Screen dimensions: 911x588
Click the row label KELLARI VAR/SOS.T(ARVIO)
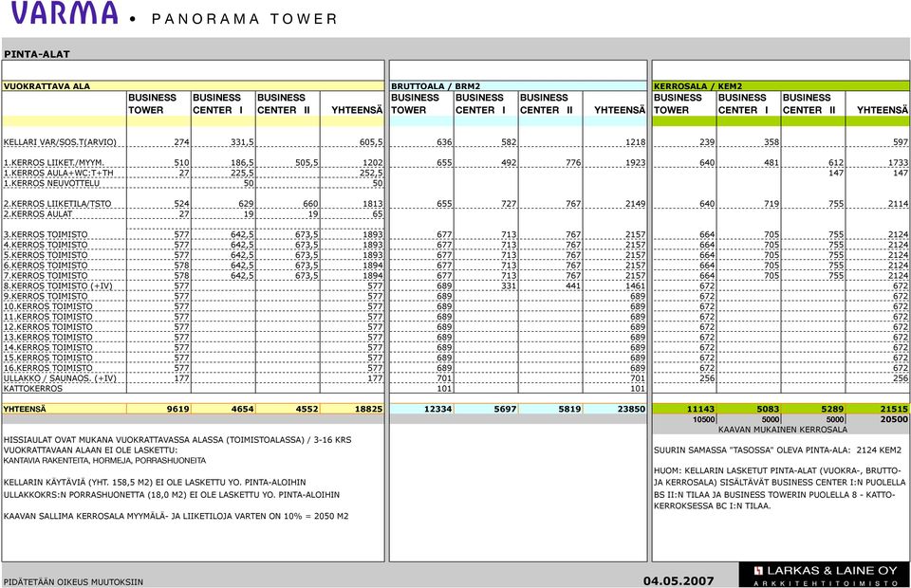click(60, 142)
